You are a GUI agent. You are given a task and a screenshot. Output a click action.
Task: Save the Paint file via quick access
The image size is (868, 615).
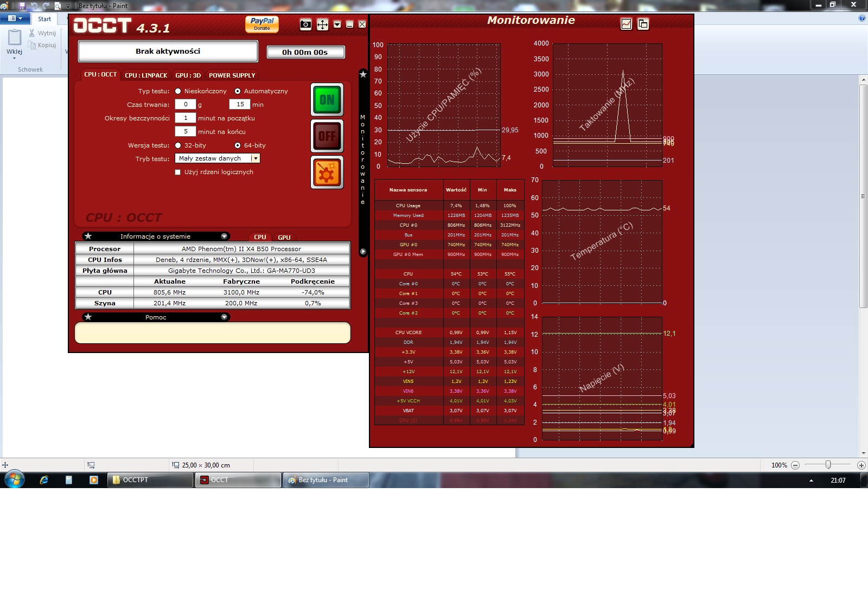(x=22, y=5)
